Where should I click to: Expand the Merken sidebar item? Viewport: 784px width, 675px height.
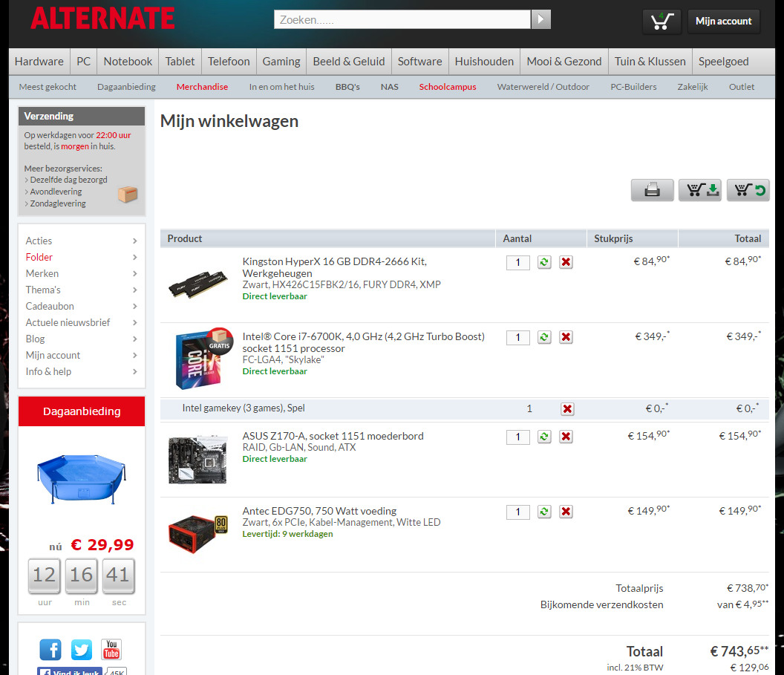tap(82, 273)
